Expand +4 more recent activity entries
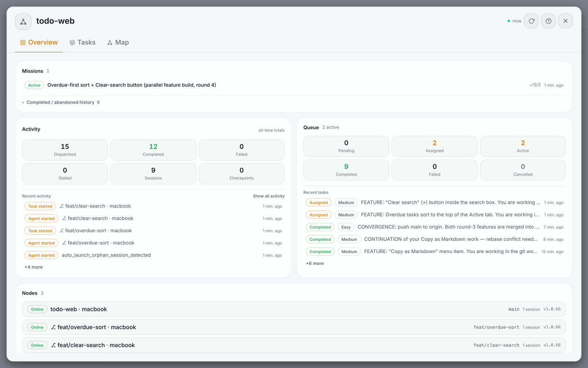 click(x=33, y=267)
